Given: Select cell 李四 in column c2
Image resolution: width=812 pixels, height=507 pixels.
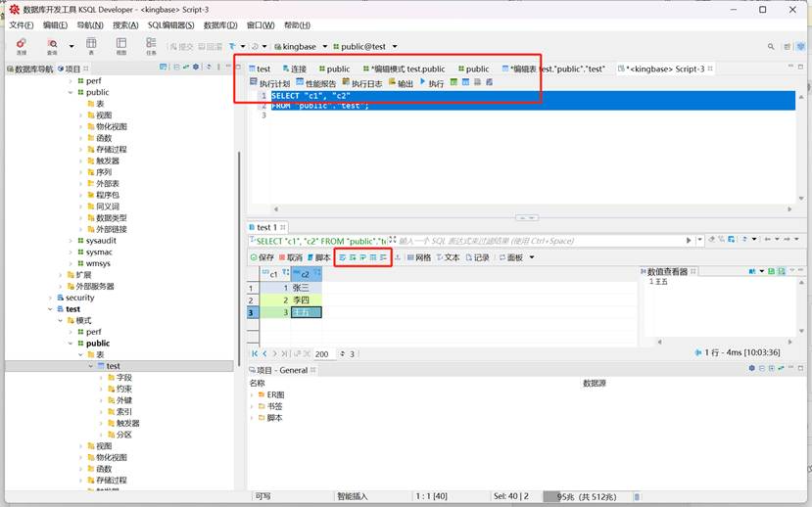Looking at the screenshot, I should pyautogui.click(x=302, y=300).
